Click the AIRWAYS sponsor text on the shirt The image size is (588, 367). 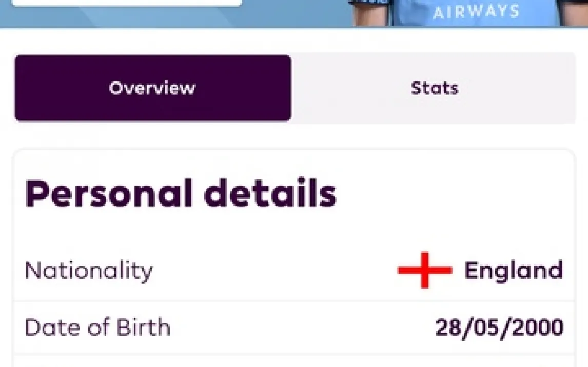pos(476,11)
